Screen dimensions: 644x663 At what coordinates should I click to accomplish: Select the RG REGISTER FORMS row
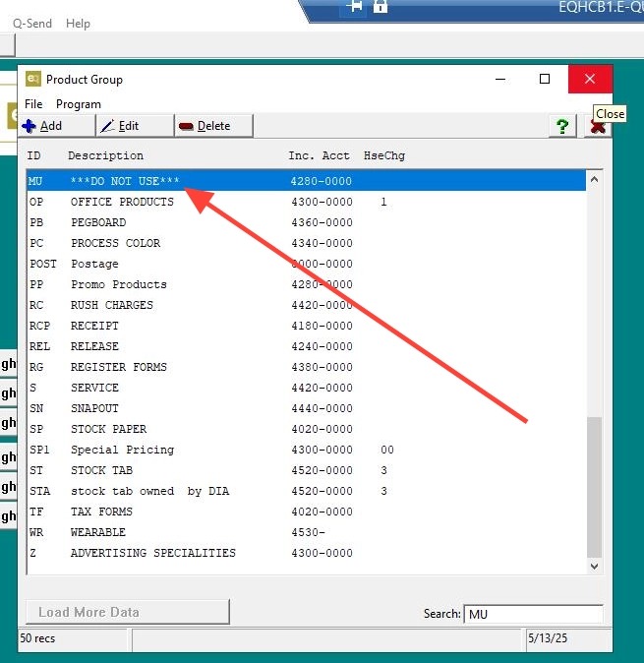coord(307,367)
